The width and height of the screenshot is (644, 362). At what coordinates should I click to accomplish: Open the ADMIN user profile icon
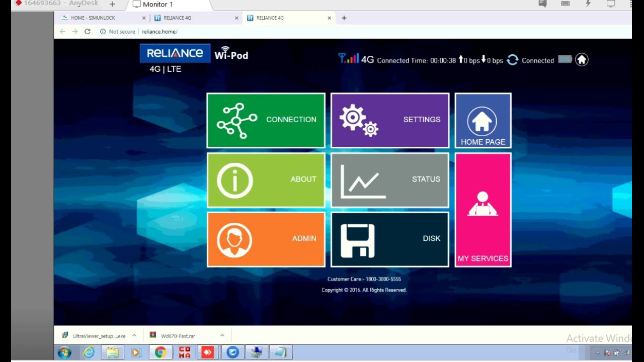[x=234, y=239]
